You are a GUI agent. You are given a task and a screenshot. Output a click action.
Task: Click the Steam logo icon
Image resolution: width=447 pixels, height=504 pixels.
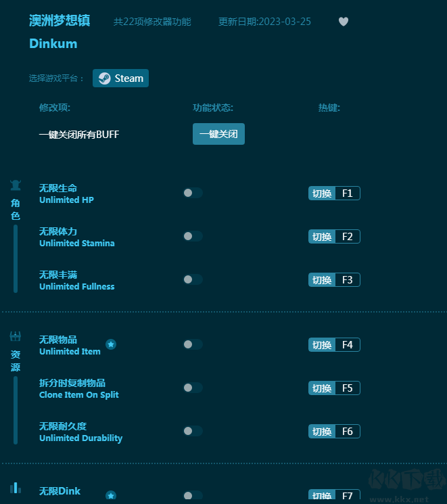pyautogui.click(x=104, y=78)
